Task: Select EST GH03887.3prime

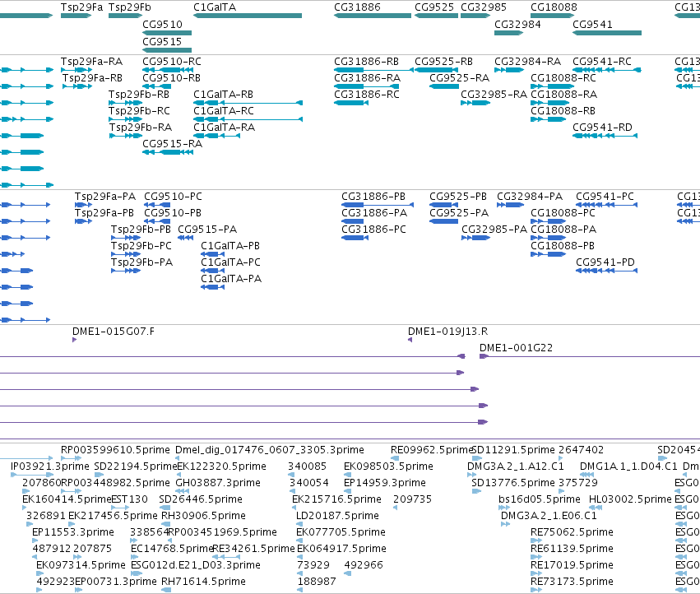Action: click(218, 483)
